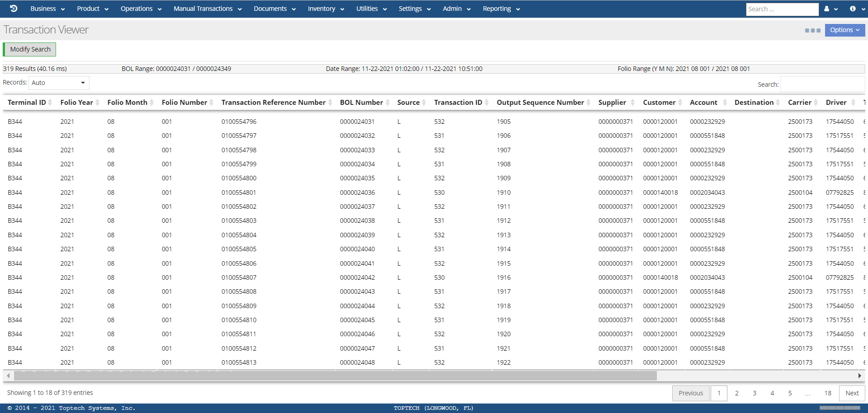Image resolution: width=868 pixels, height=413 pixels.
Task: Click the Modify Search button
Action: [x=30, y=49]
